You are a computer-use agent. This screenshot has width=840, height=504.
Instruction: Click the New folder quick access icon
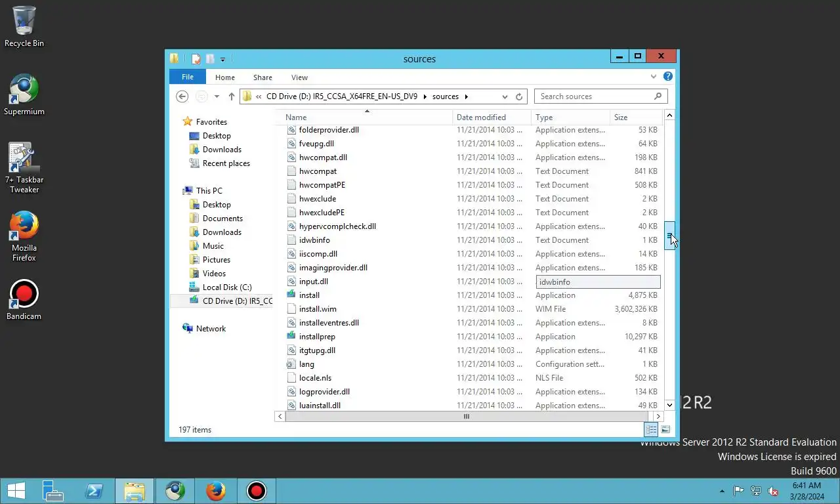pos(210,58)
